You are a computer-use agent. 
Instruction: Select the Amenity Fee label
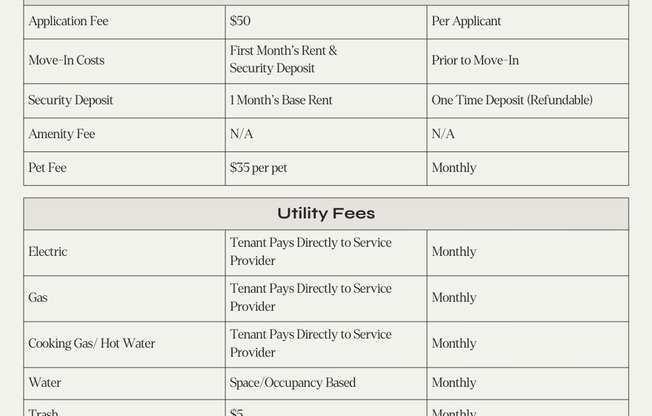tap(61, 134)
